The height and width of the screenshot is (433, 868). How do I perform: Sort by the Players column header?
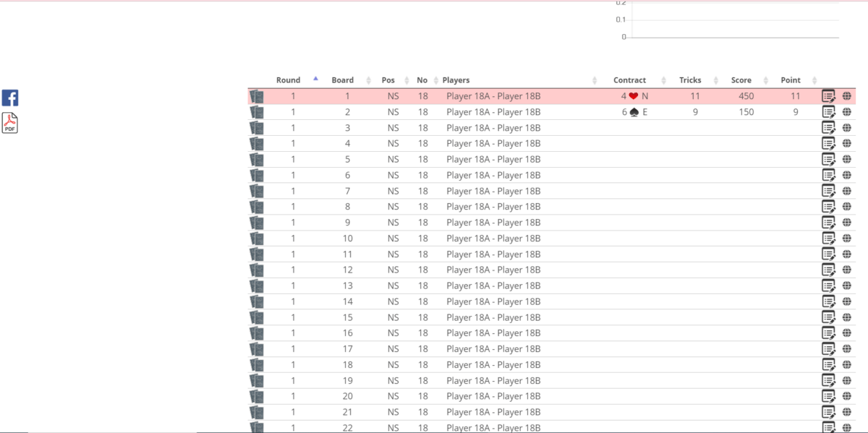[x=456, y=80]
